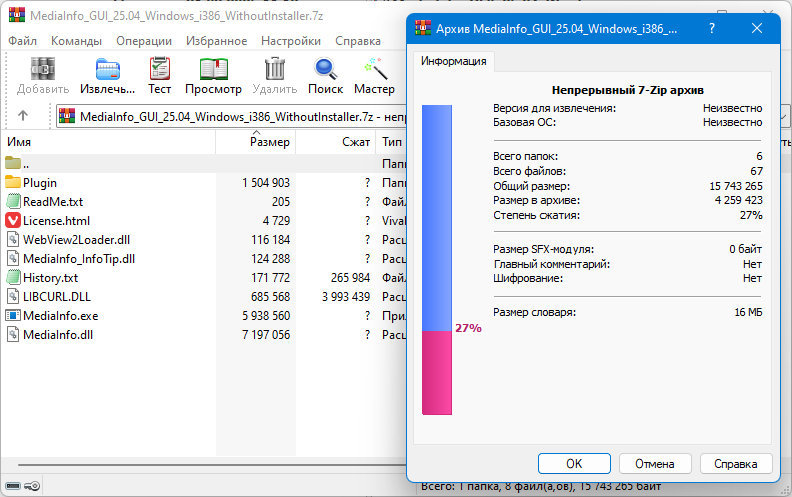Open the Find (Поиск) magnifier tool
792x497 pixels.
coord(326,69)
